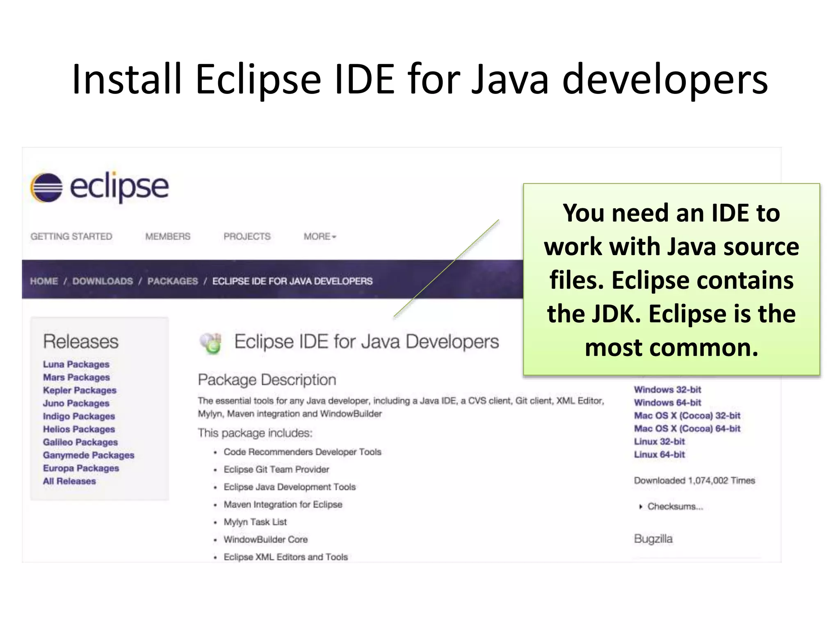Click ECLIPSE IDE FOR JAVA DEVELOPERS breadcrumb
Image resolution: width=840 pixels, height=630 pixels.
click(292, 281)
